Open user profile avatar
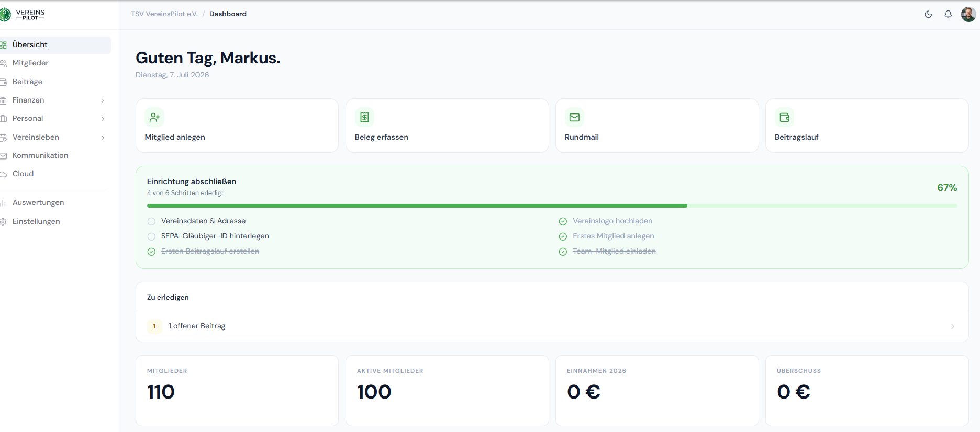 pyautogui.click(x=968, y=14)
